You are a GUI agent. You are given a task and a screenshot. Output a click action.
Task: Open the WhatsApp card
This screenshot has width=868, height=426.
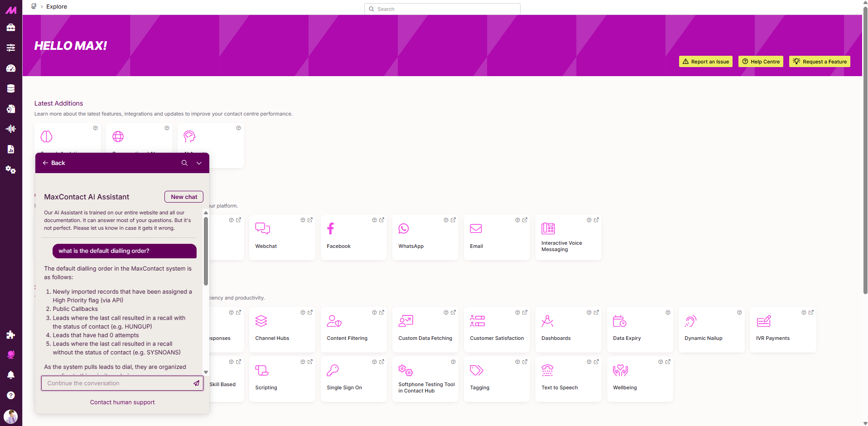(x=425, y=237)
